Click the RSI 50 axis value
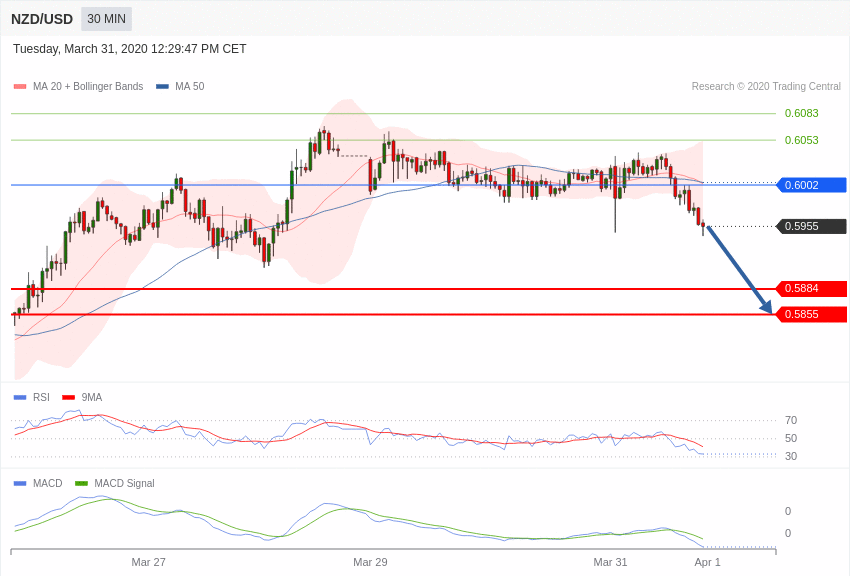Image resolution: width=850 pixels, height=576 pixels. point(791,438)
